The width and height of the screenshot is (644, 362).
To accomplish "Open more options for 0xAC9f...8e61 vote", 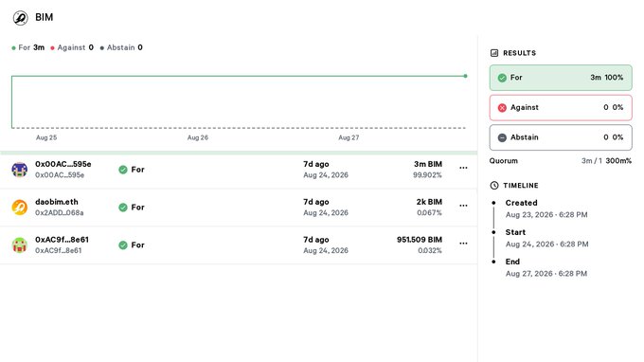I will pos(463,244).
